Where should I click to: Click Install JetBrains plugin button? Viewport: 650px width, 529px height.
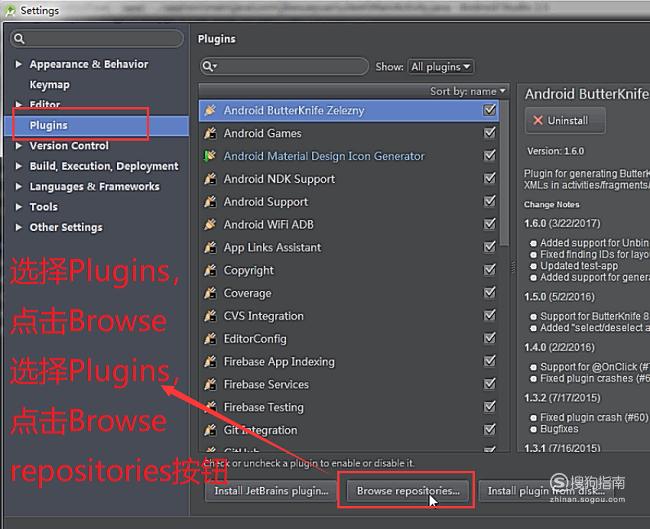click(271, 491)
